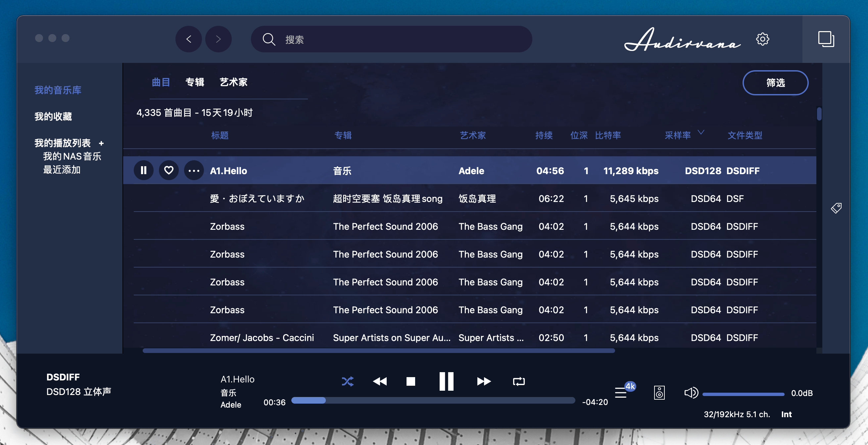Sort by 比特率 column header
The image size is (868, 445).
pos(608,135)
